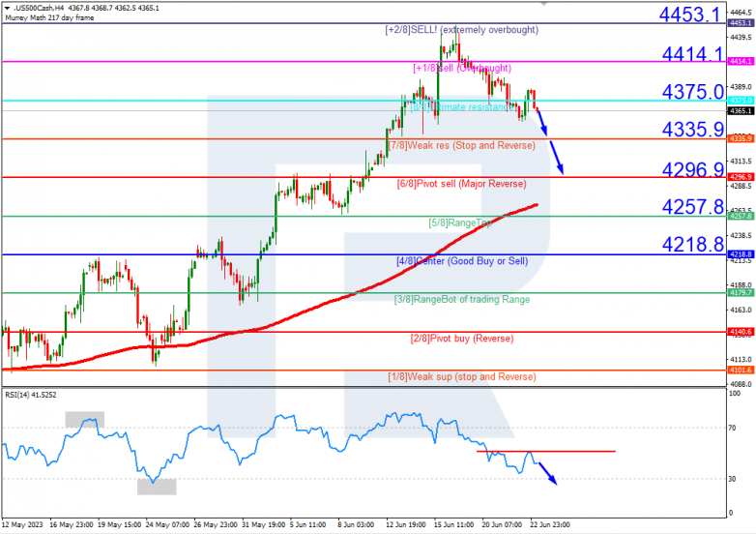756x534 pixels.
Task: Select the Murrey Math 217 day frame label
Action: point(49,17)
